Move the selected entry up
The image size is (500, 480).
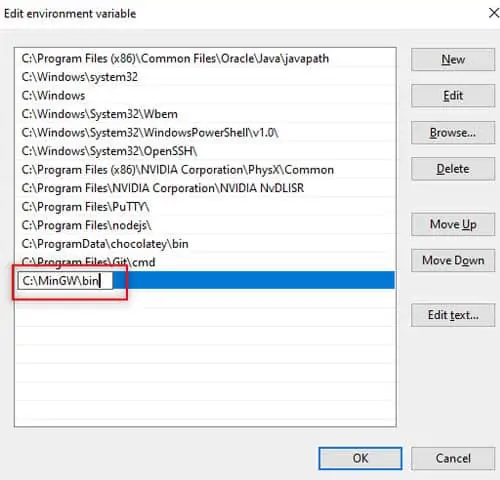pos(453,224)
